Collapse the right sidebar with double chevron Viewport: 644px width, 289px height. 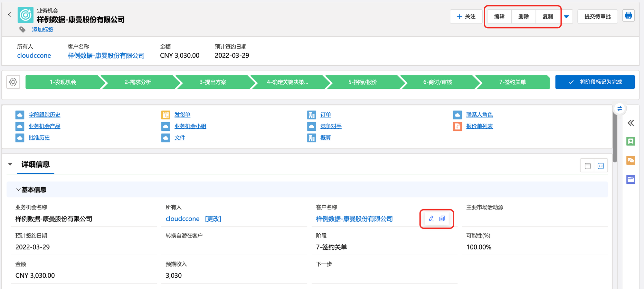point(630,123)
